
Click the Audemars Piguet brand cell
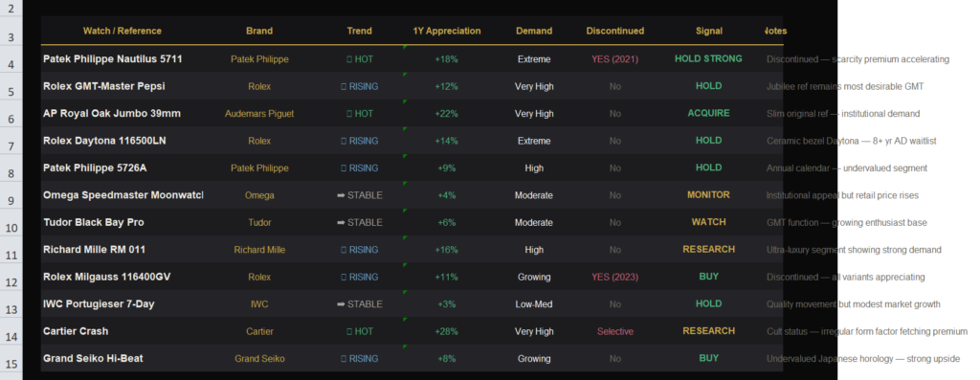coord(259,114)
